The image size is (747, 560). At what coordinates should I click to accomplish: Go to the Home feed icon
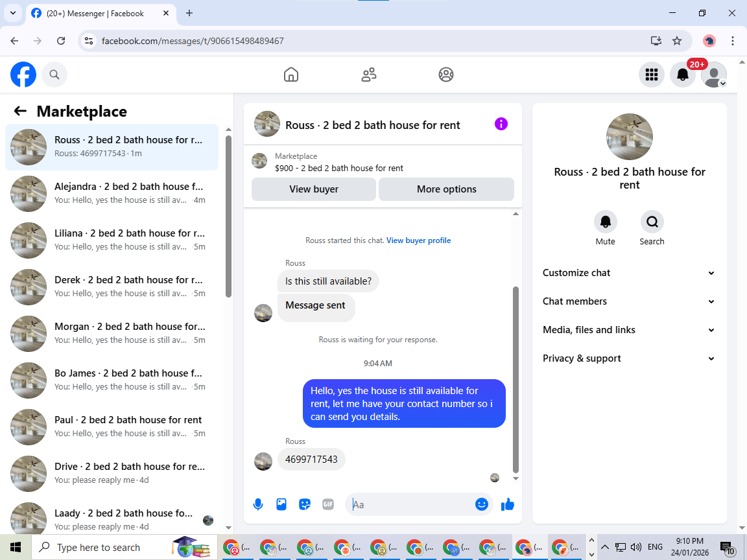[x=291, y=75]
